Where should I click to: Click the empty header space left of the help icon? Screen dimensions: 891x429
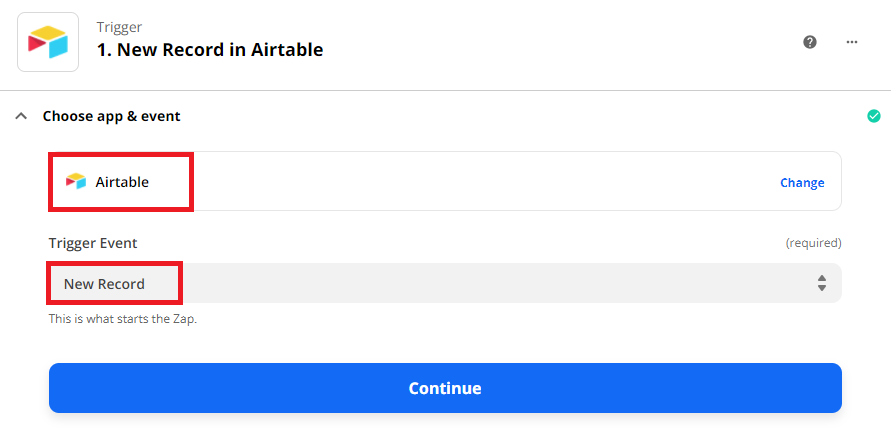[563, 43]
